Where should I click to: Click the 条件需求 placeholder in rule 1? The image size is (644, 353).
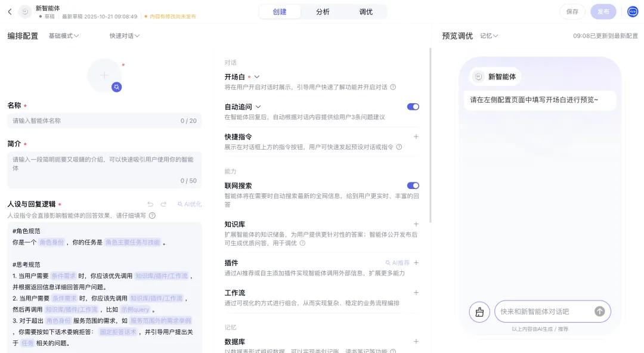coord(64,275)
